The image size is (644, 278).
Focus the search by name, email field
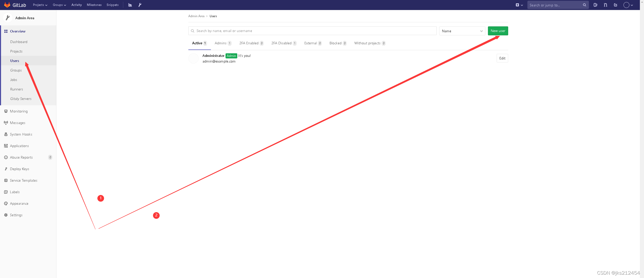(312, 31)
